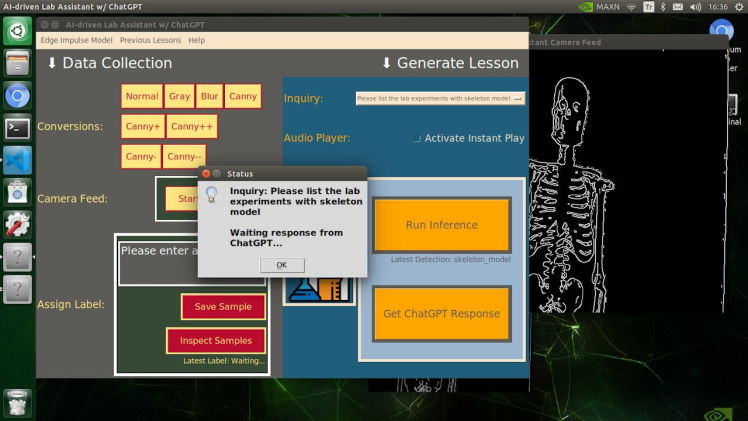Open the mail messaging indicator
Viewport: 748px width, 421px height.
coord(678,7)
